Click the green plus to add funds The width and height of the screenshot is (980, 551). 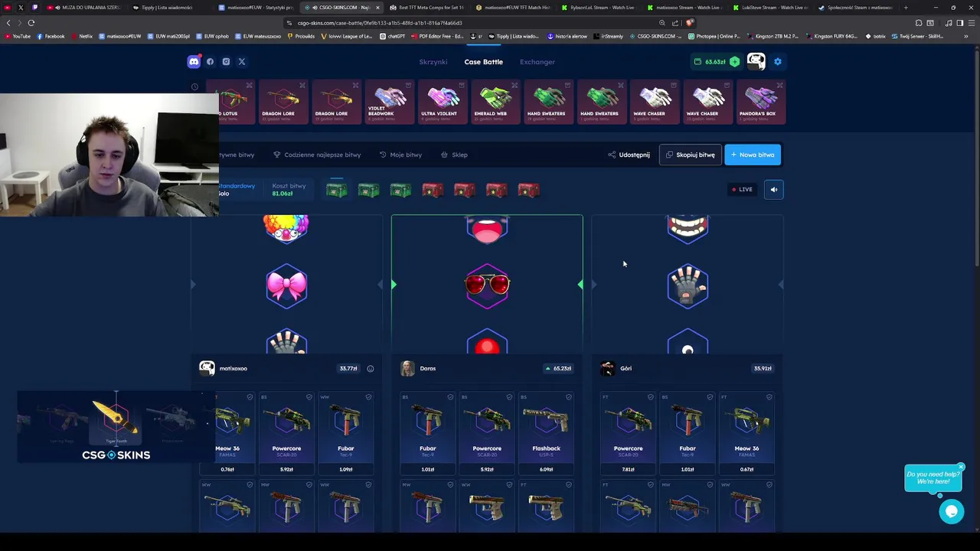(735, 62)
